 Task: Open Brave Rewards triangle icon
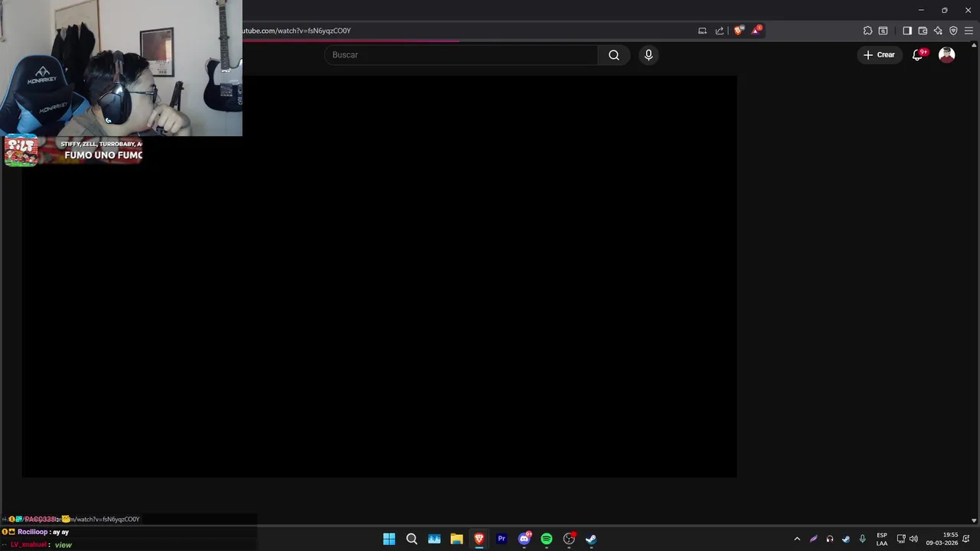click(756, 31)
